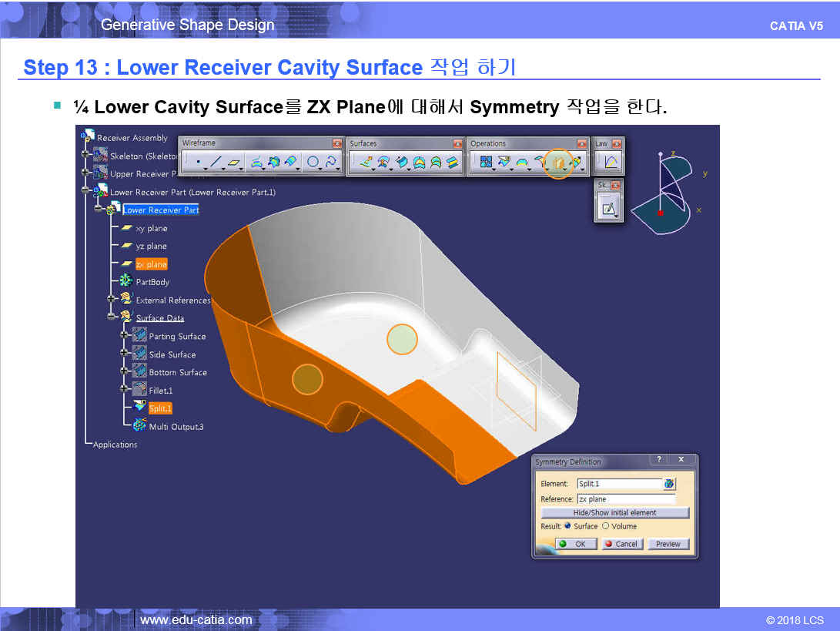This screenshot has width=840, height=631.
Task: Select the Line tool in Wireframe toolbar
Action: coord(216,163)
